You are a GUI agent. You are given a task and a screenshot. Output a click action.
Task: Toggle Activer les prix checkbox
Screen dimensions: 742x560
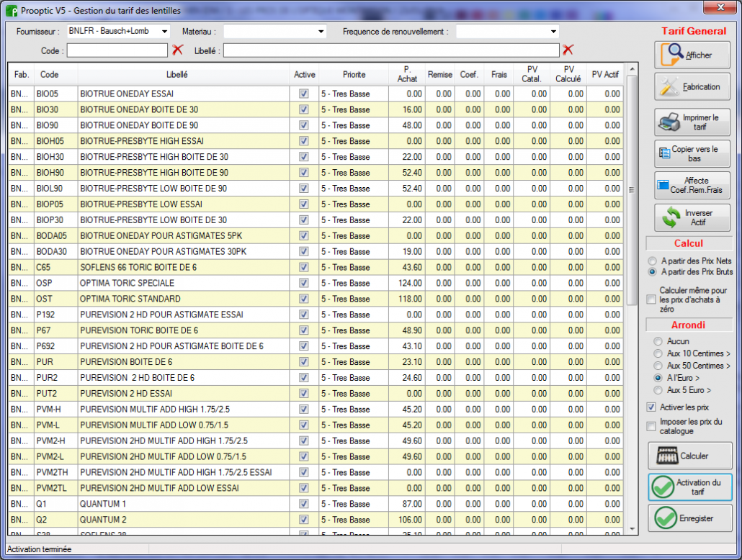(651, 407)
